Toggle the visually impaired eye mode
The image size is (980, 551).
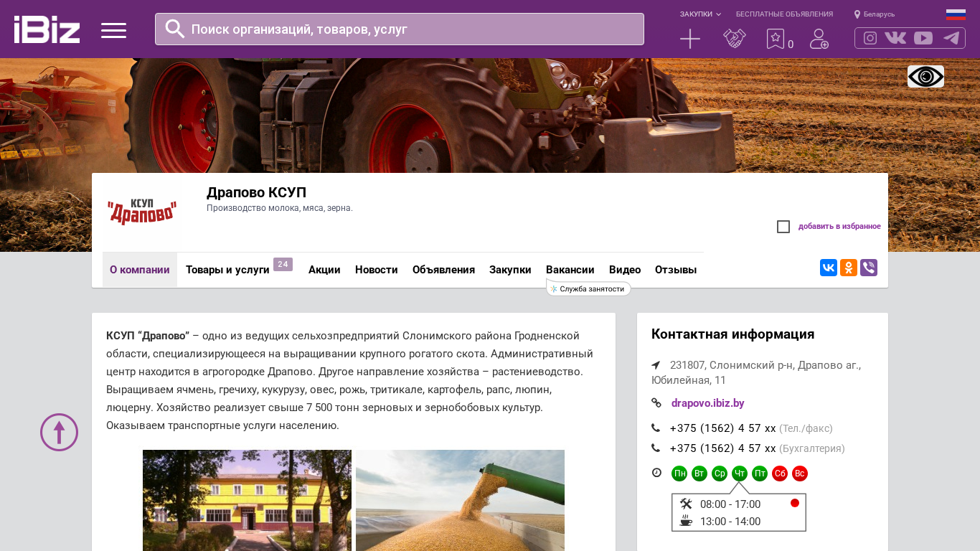pos(925,77)
